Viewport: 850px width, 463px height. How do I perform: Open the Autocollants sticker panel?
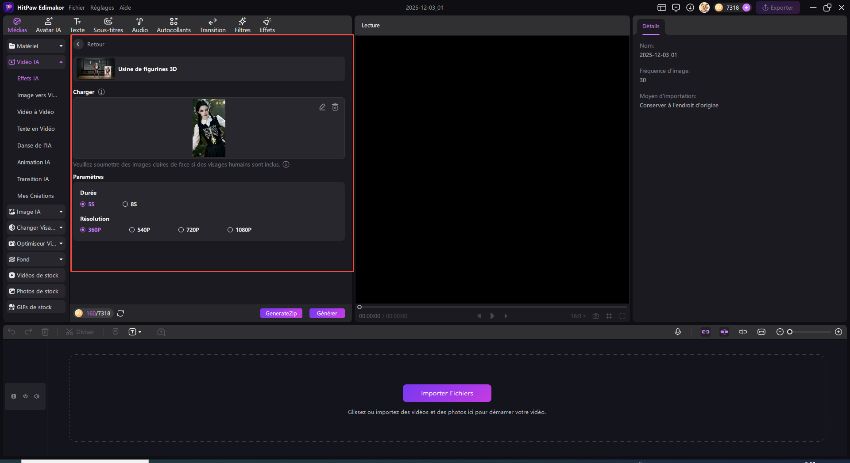coord(173,24)
